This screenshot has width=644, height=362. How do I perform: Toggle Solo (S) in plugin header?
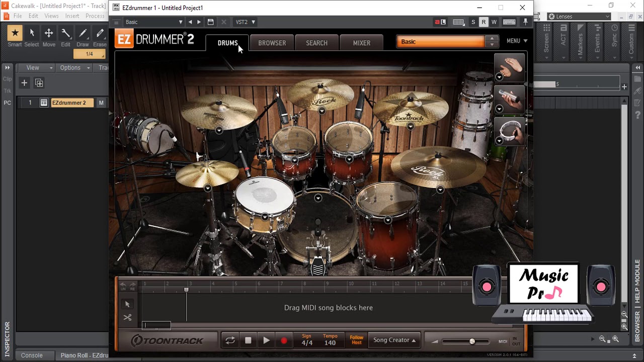pyautogui.click(x=473, y=22)
